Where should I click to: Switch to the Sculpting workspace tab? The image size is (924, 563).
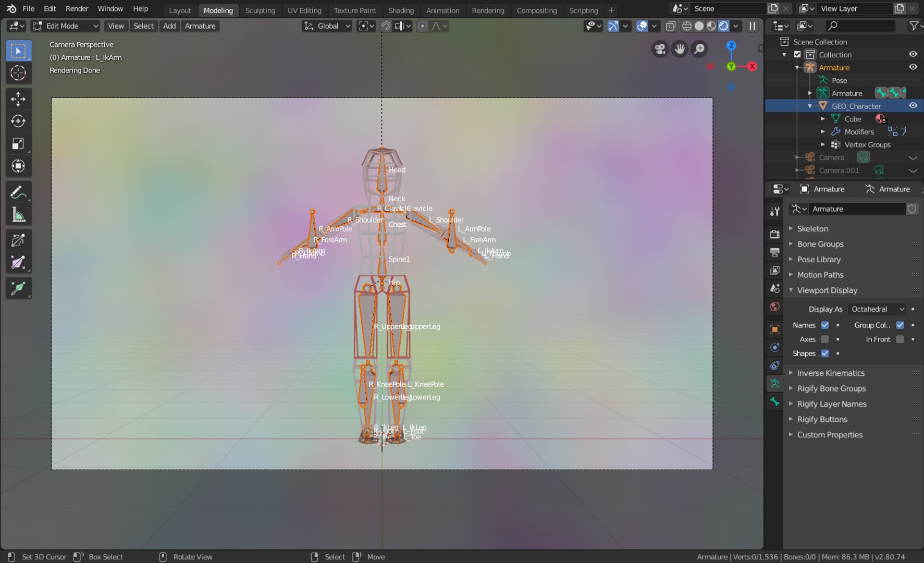pos(260,10)
